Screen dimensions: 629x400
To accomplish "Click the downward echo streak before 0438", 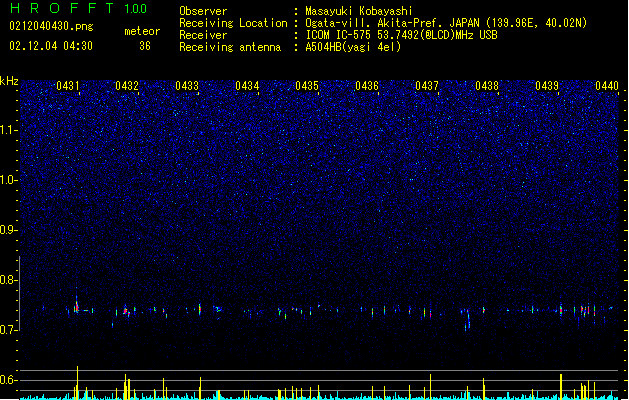I will tap(468, 320).
